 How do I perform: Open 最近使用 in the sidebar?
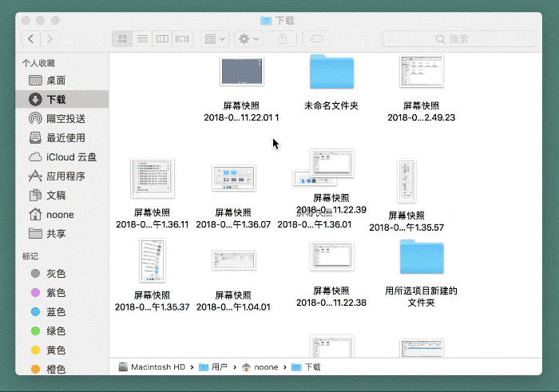point(65,137)
